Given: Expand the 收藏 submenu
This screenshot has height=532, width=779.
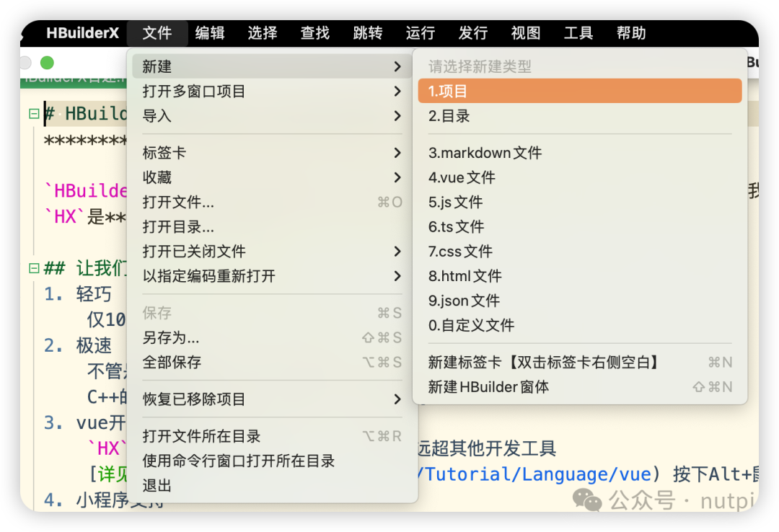Looking at the screenshot, I should 272,177.
